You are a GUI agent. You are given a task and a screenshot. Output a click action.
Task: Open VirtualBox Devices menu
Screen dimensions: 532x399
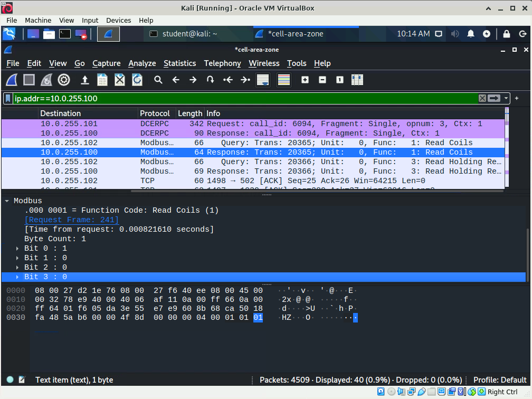point(118,21)
